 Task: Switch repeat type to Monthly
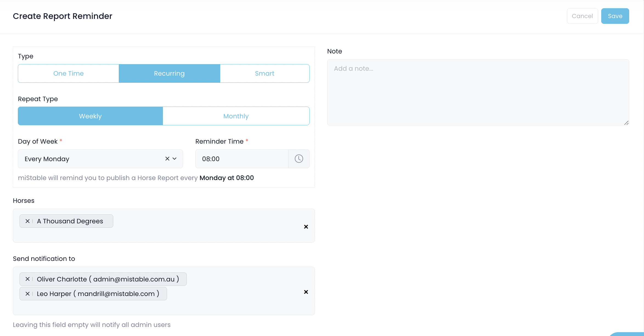tap(236, 116)
